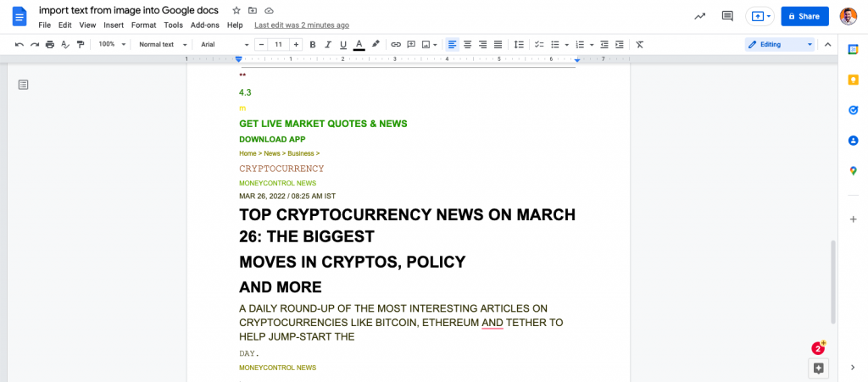Align text to the left
Viewport: 868px width, 382px height.
453,44
